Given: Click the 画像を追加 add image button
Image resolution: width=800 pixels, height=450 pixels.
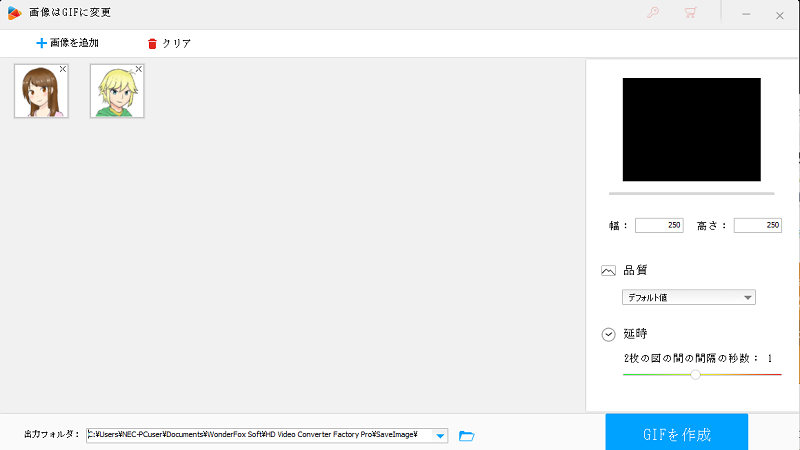Looking at the screenshot, I should pos(67,43).
